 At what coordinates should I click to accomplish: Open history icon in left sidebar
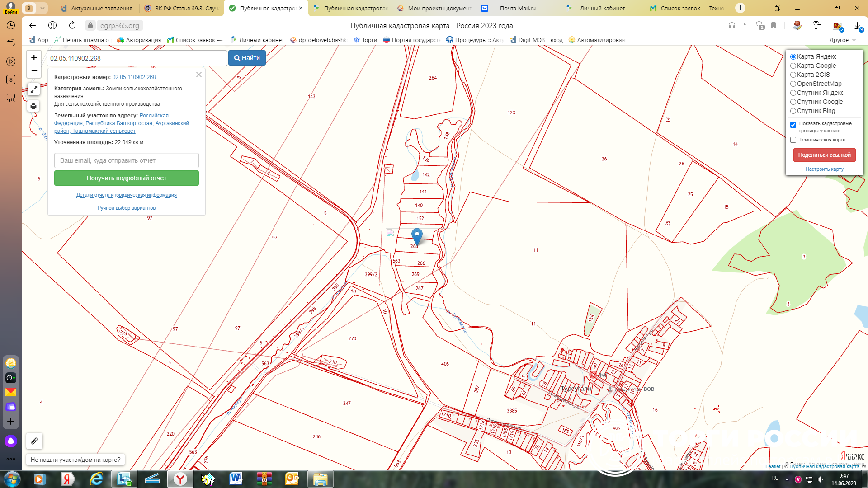[x=11, y=26]
